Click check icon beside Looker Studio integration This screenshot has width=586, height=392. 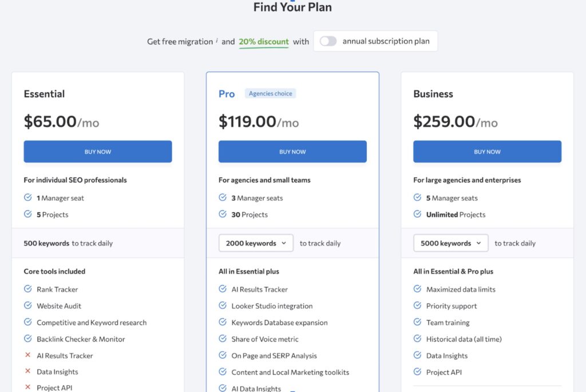pyautogui.click(x=223, y=306)
